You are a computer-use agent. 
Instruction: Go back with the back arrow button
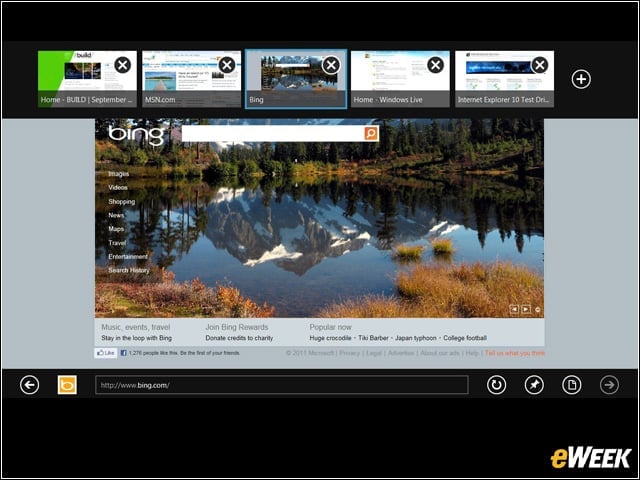[29, 384]
